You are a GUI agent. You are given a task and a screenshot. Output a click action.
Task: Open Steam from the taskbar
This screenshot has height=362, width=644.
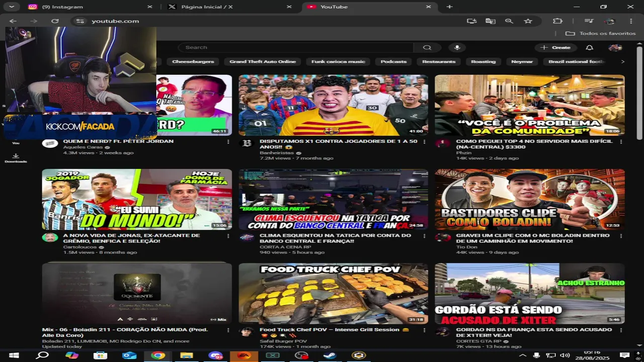click(x=330, y=355)
